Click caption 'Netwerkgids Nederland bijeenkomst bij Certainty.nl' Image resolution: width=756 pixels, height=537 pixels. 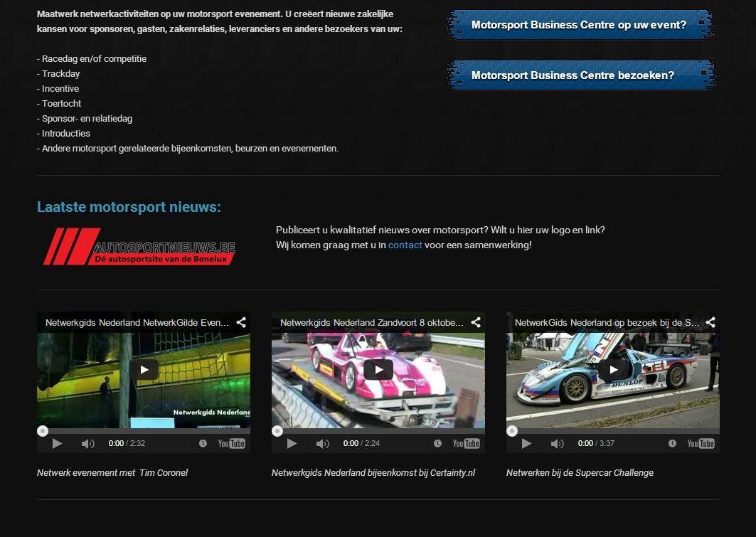pyautogui.click(x=373, y=473)
